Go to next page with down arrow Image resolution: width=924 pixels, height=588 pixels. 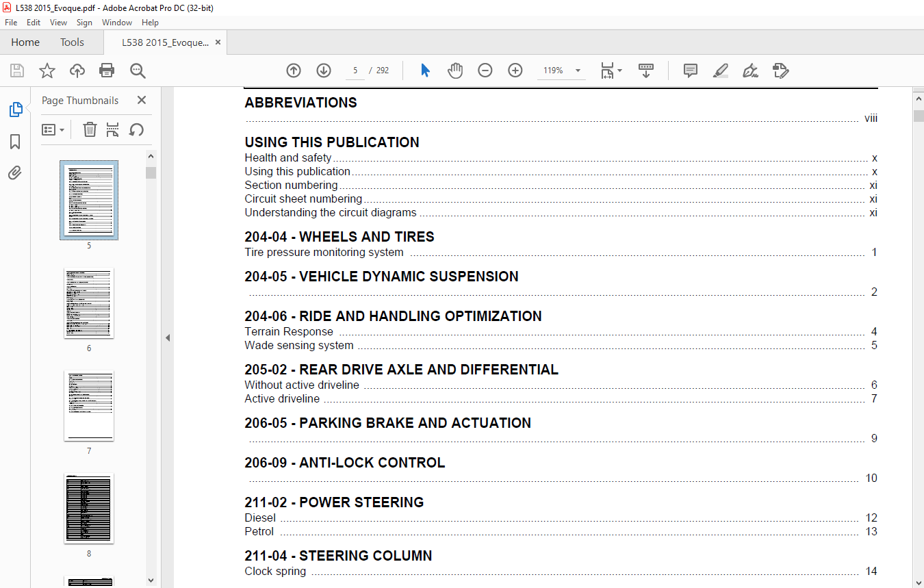[324, 71]
